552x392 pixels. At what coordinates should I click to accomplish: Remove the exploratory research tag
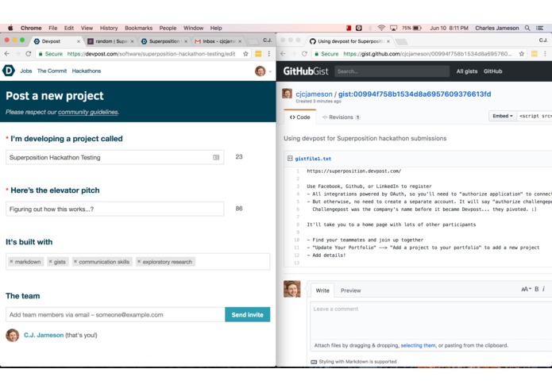pyautogui.click(x=139, y=262)
